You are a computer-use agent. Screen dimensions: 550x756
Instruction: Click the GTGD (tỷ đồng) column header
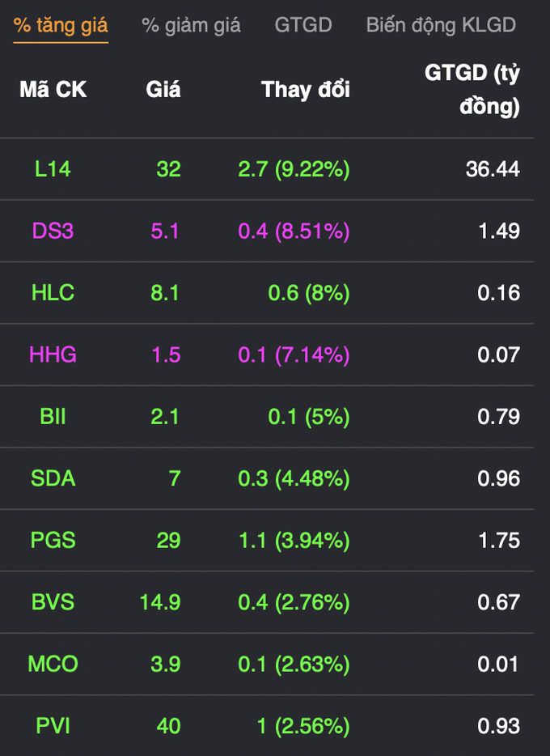click(472, 89)
